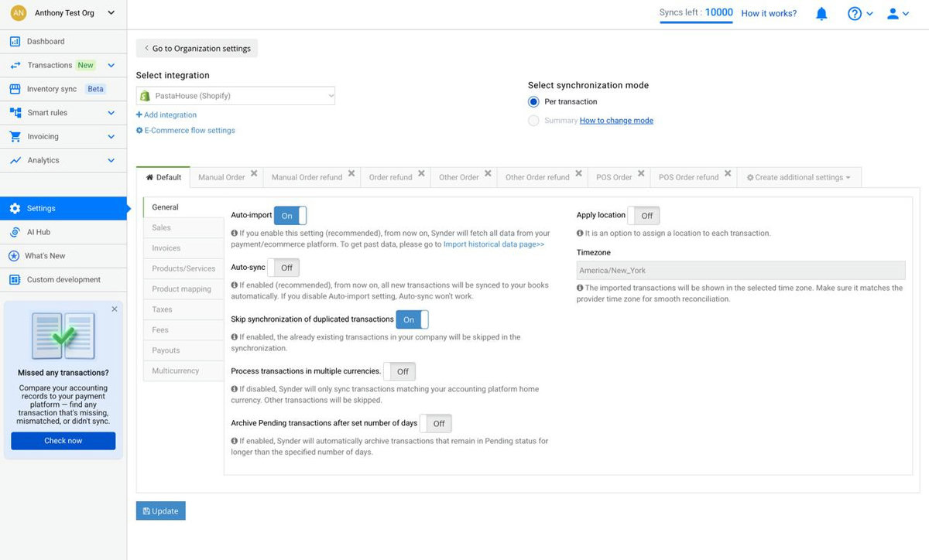Open the PastaHouse (Shopify) integration dropdown
The height and width of the screenshot is (560, 929).
(235, 96)
